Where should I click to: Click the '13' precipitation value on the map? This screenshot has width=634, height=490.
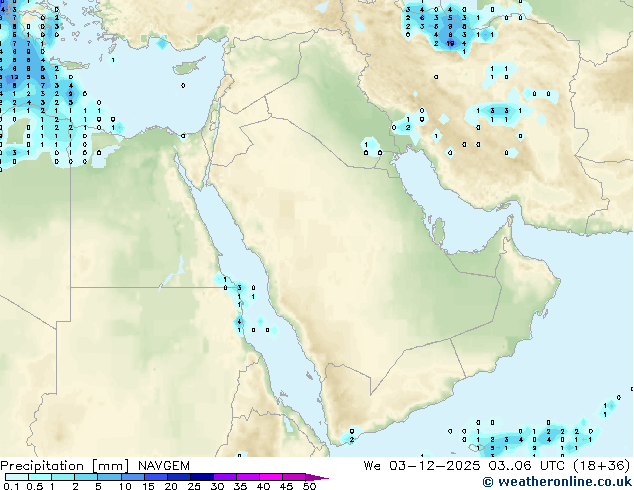pos(14,77)
